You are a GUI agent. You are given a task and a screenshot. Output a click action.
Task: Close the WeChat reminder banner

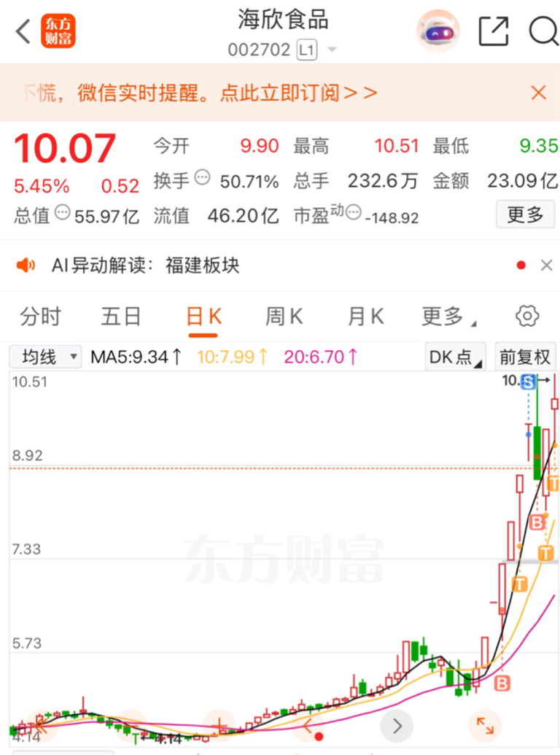538,92
